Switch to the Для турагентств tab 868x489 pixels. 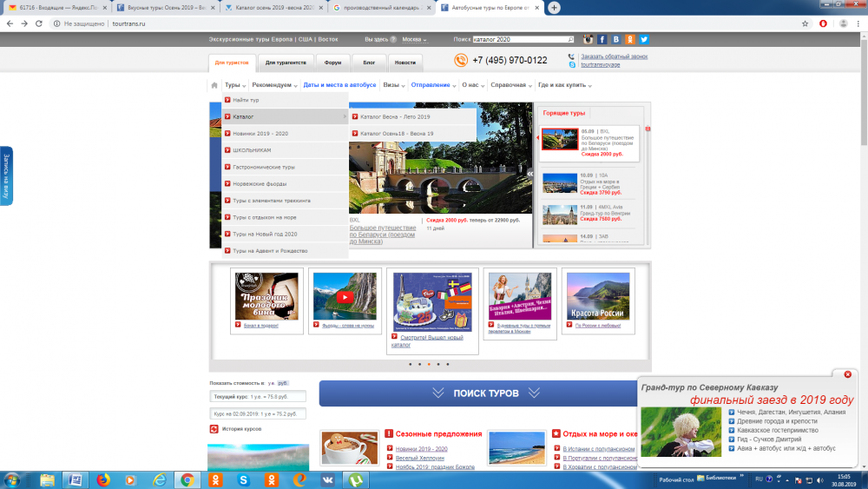coord(286,63)
